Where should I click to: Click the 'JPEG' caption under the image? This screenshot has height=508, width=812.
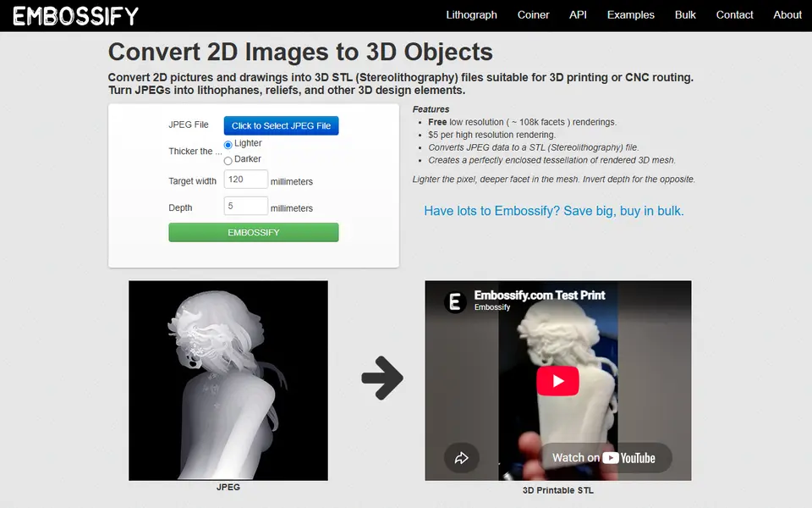coord(228,488)
